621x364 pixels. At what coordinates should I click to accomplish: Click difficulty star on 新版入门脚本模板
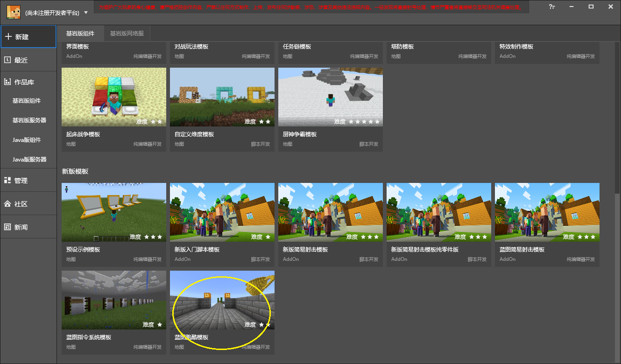pyautogui.click(x=268, y=237)
